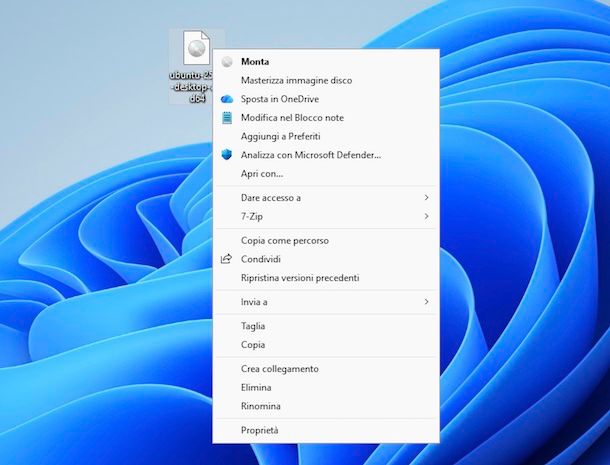Choose Copia come percorso
Screen dimensions: 610x465
coord(285,240)
